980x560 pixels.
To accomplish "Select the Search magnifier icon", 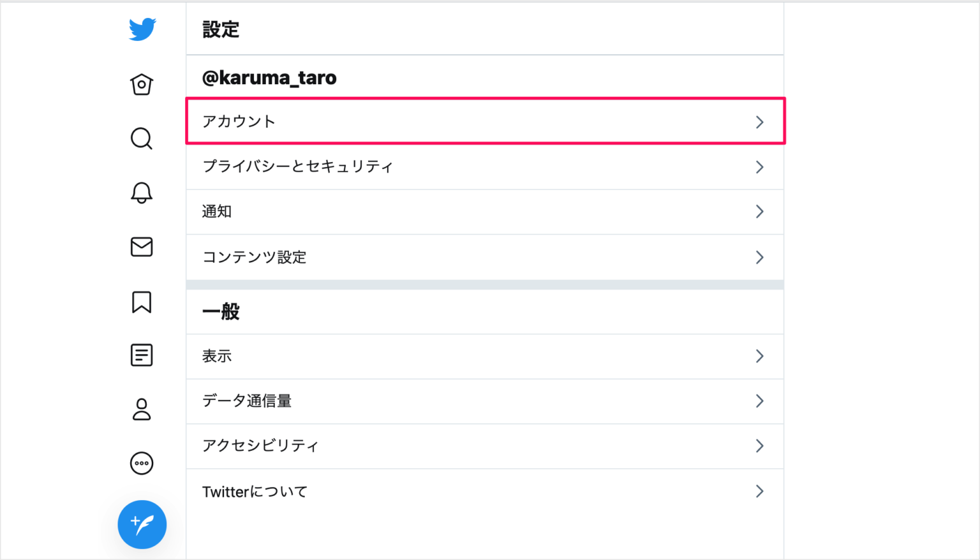I will click(x=141, y=138).
